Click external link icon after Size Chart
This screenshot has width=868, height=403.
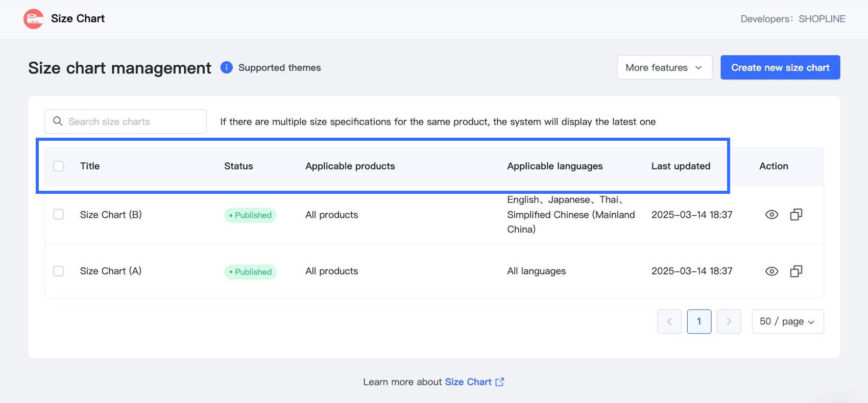pyautogui.click(x=500, y=382)
